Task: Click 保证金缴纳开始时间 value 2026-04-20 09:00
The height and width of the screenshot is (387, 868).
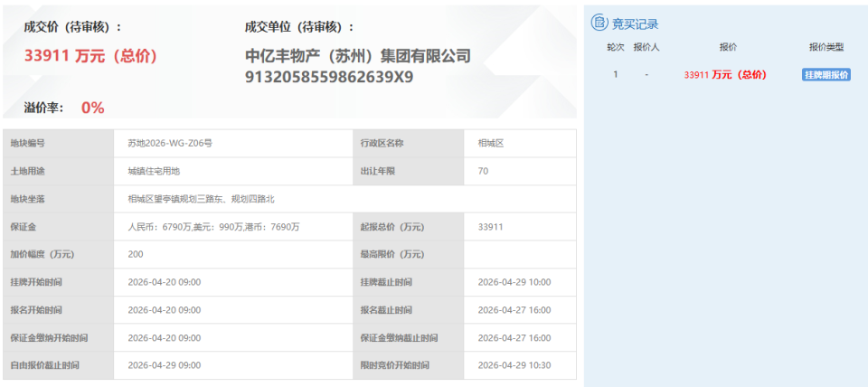Action: click(x=165, y=337)
